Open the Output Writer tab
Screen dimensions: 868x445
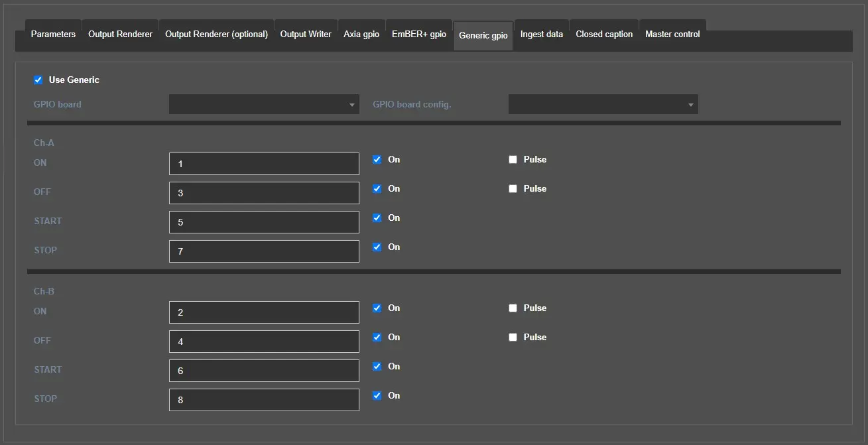pyautogui.click(x=306, y=34)
